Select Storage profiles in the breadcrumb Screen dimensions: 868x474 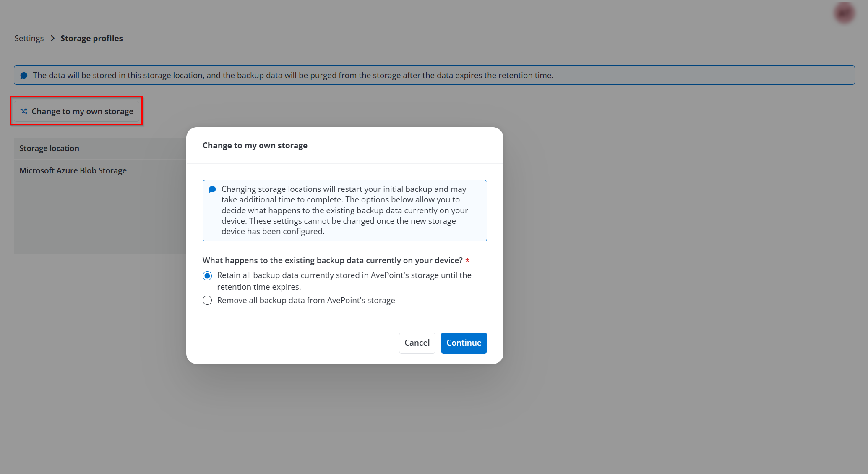coord(91,38)
